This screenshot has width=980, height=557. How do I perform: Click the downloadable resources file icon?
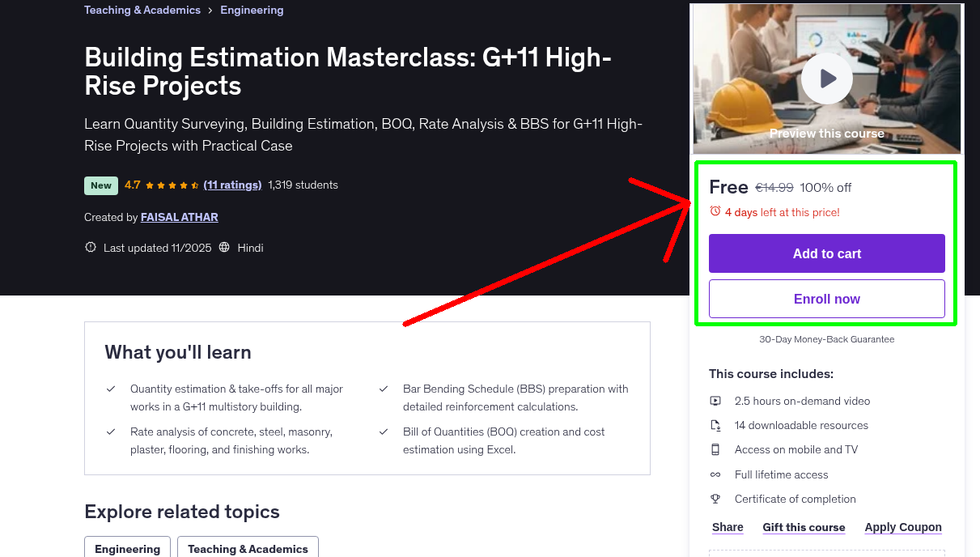(715, 425)
